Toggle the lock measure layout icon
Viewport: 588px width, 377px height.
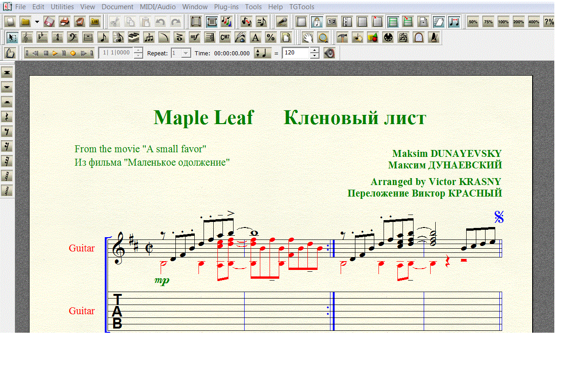(x=317, y=22)
